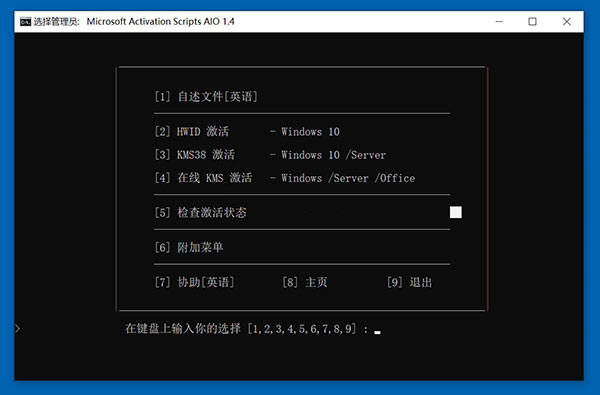
Task: Click the prompt text 在键盘上输入你的选择
Action: pos(183,328)
